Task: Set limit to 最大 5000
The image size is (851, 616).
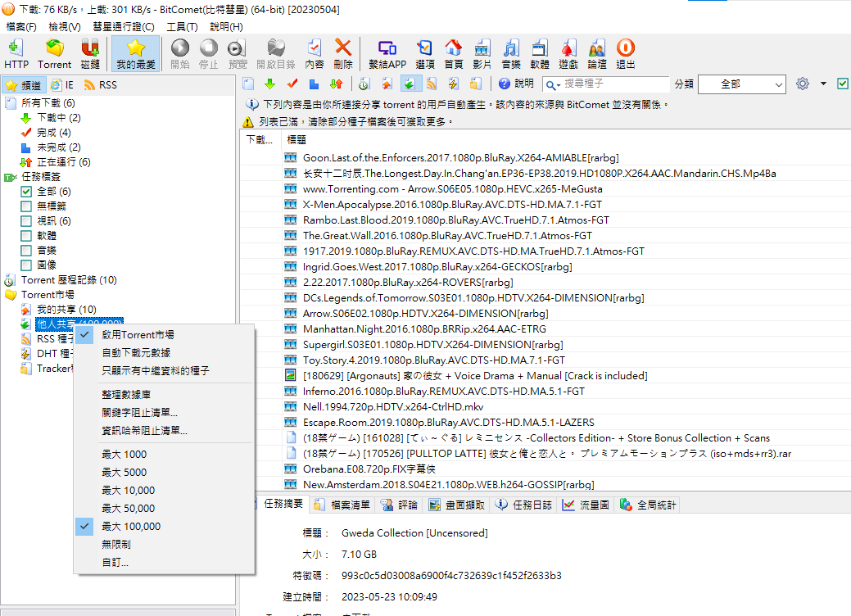Action: pos(164,472)
